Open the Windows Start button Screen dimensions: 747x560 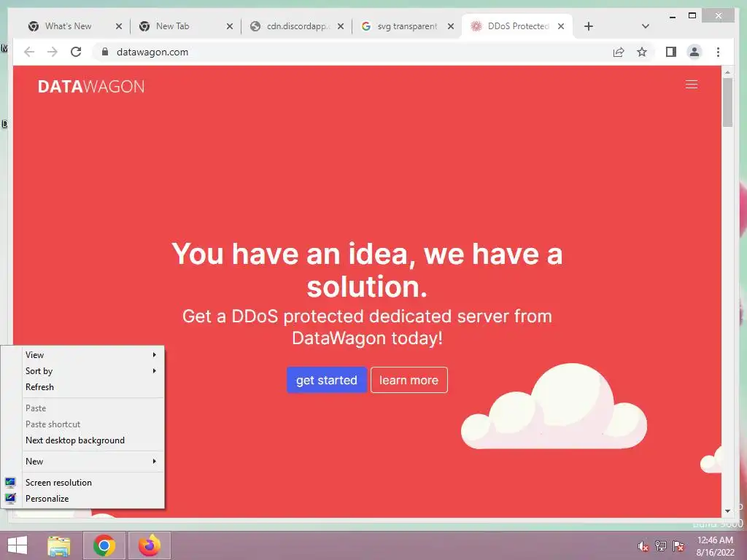coord(18,545)
